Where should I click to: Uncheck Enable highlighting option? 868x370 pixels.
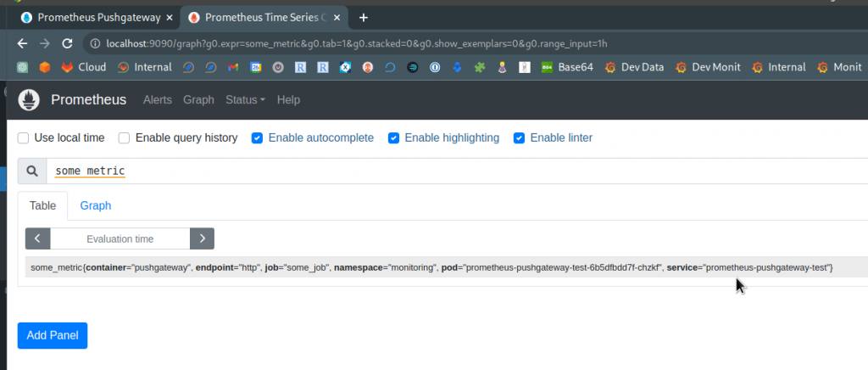coord(393,137)
